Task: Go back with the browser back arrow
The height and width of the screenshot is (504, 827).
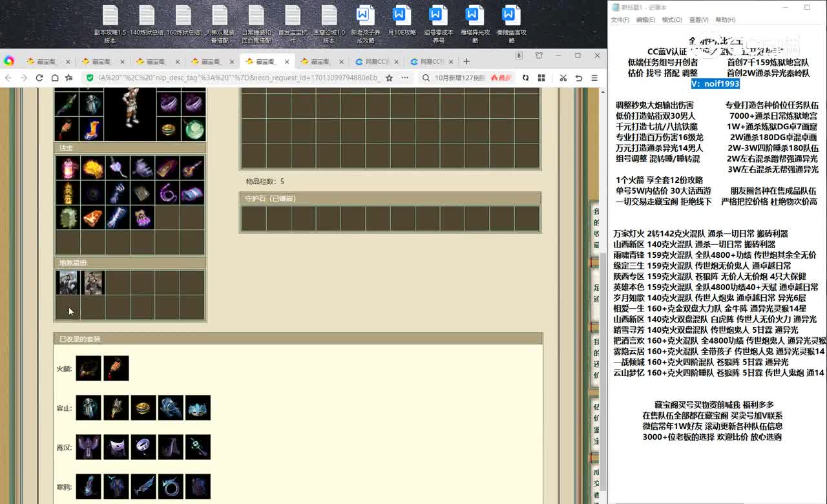Action: [x=8, y=78]
